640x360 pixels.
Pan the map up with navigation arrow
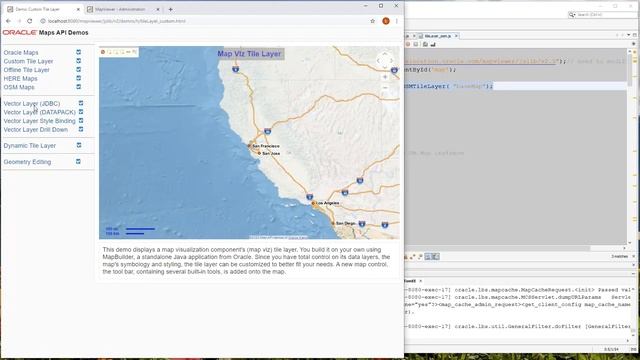[384, 54]
